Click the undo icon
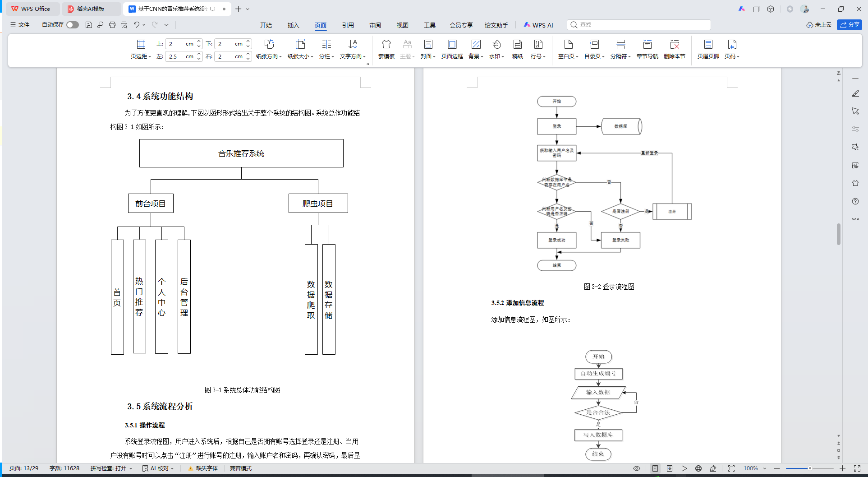The width and height of the screenshot is (868, 477). 136,25
